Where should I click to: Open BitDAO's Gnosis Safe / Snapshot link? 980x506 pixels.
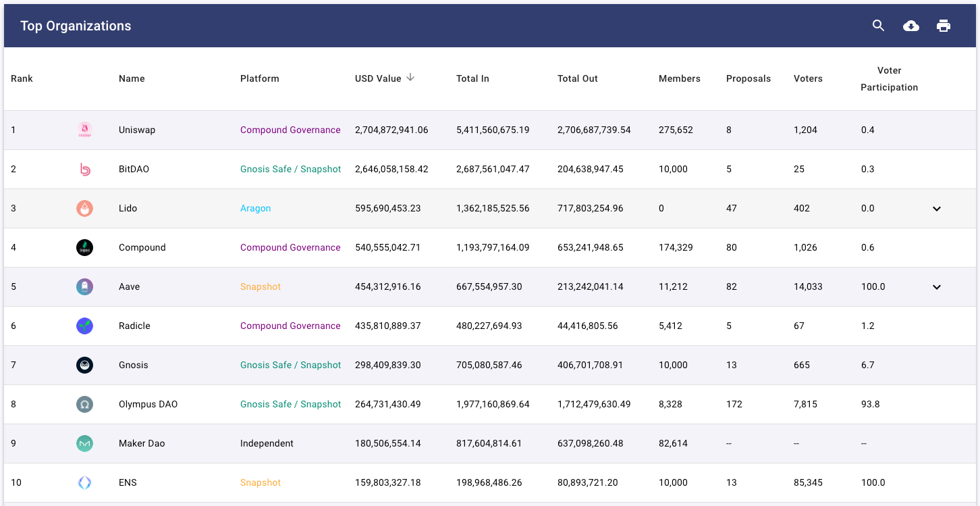coord(291,169)
